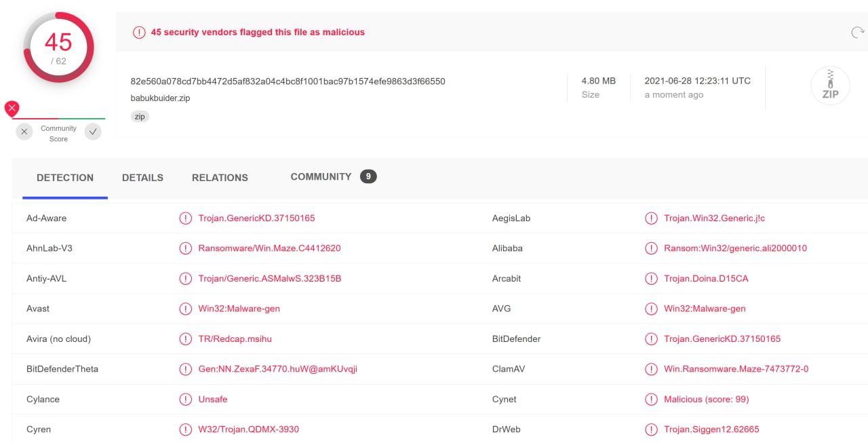Click the DrWeb alert icon
The width and height of the screenshot is (868, 443).
click(x=651, y=429)
